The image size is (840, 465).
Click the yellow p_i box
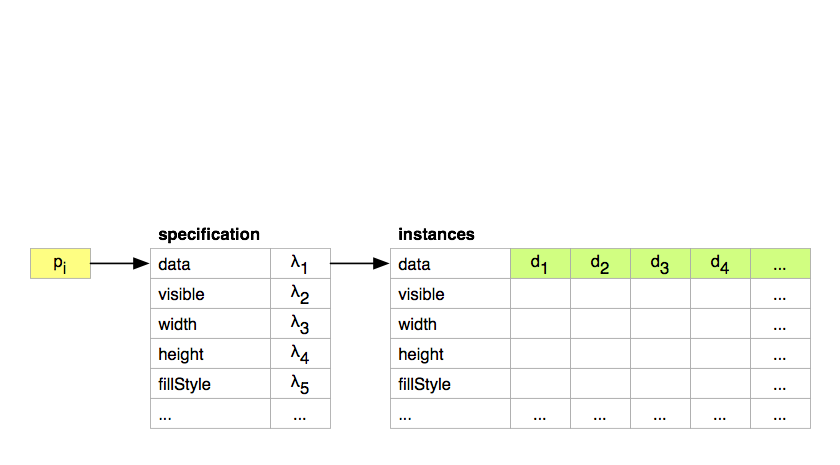(x=61, y=264)
